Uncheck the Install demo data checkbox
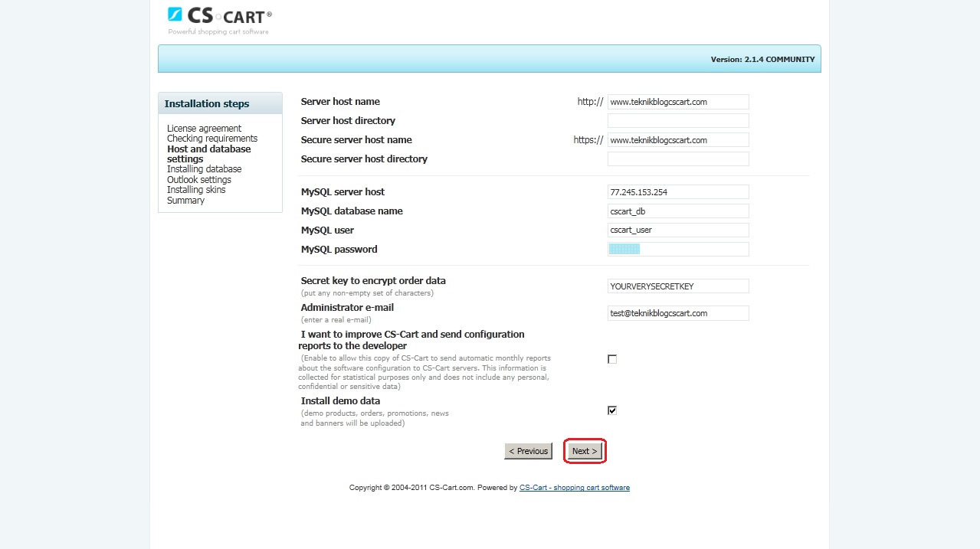The image size is (980, 549). [612, 410]
